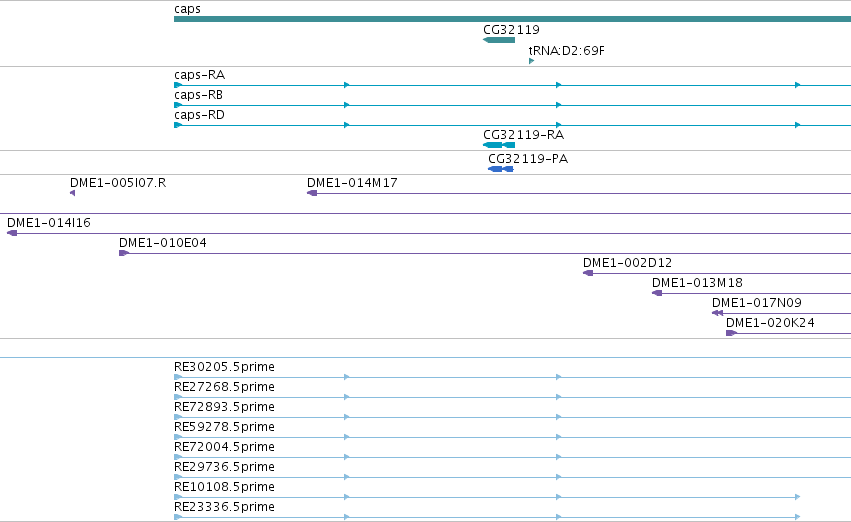
Task: Click the tRNA:D2:69F label
Action: pyautogui.click(x=567, y=50)
